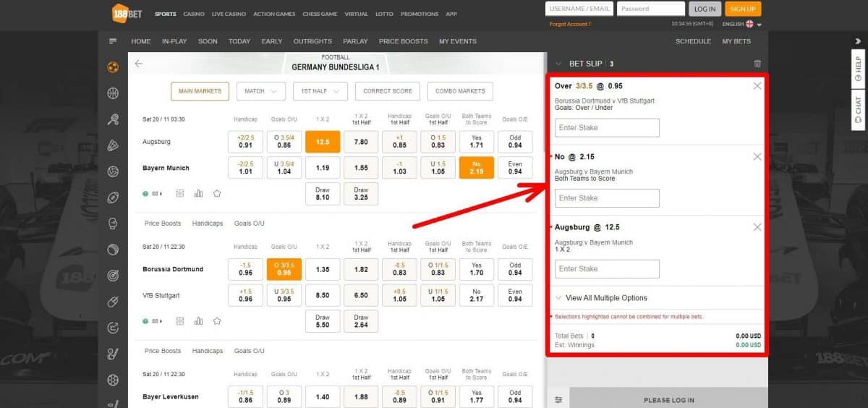Open the football sport icon in sidebar
Screen dimensions: 868x408
tap(113, 67)
